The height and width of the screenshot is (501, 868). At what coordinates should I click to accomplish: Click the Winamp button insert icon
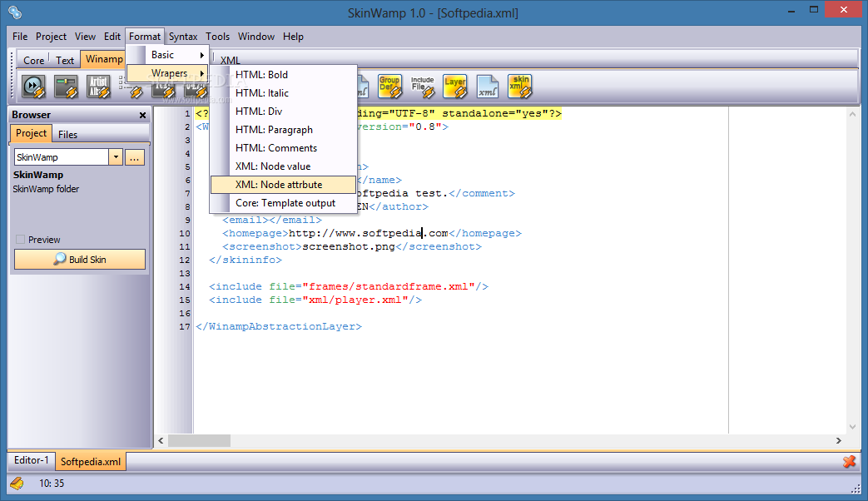pos(33,87)
